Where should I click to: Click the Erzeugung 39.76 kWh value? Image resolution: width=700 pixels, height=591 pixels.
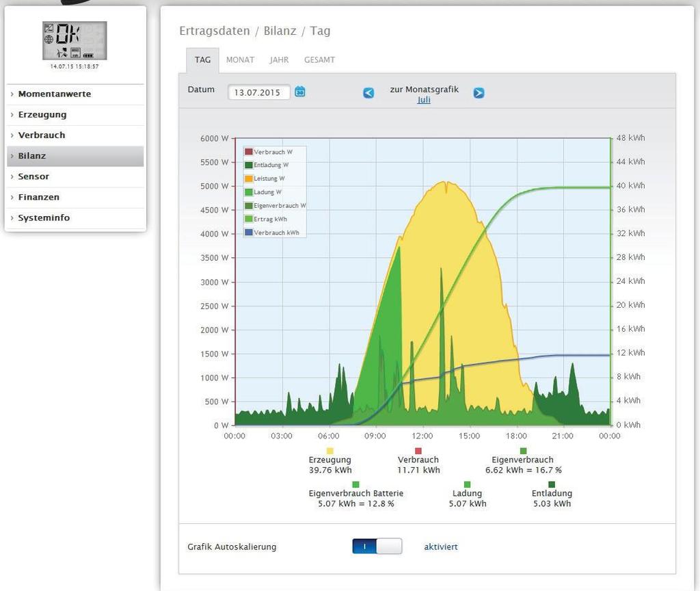click(330, 470)
